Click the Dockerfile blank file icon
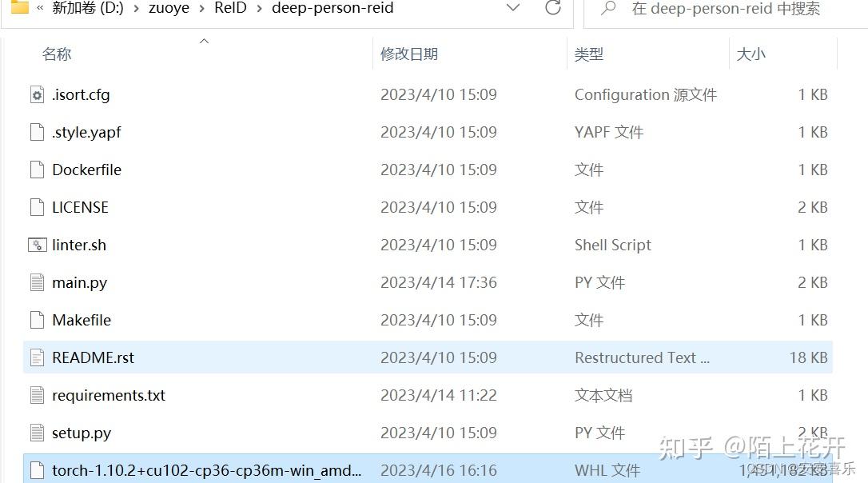868x483 pixels. [x=37, y=170]
